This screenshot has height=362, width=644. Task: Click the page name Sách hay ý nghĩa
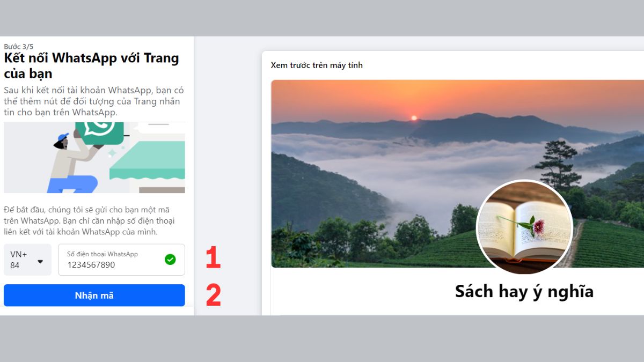pos(524,291)
